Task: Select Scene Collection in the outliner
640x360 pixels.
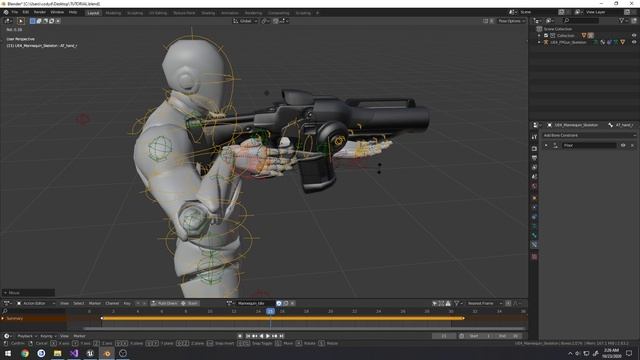Action: [557, 29]
